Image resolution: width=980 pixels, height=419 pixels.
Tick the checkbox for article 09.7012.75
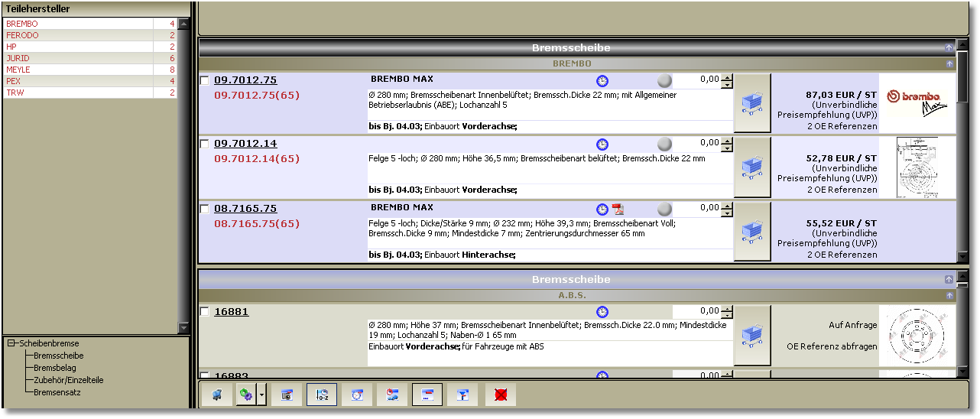204,80
